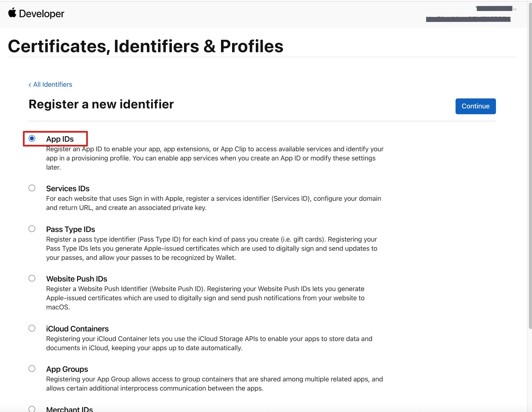Choose the App Groups radio button
The width and height of the screenshot is (532, 412).
click(x=32, y=369)
